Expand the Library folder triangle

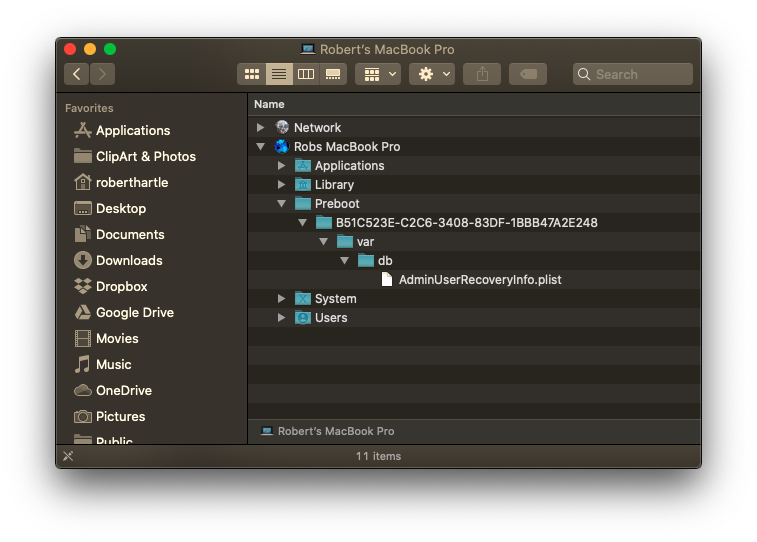point(281,184)
